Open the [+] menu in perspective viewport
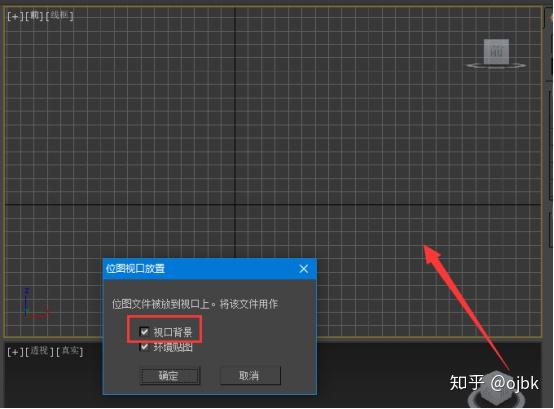 [15, 352]
